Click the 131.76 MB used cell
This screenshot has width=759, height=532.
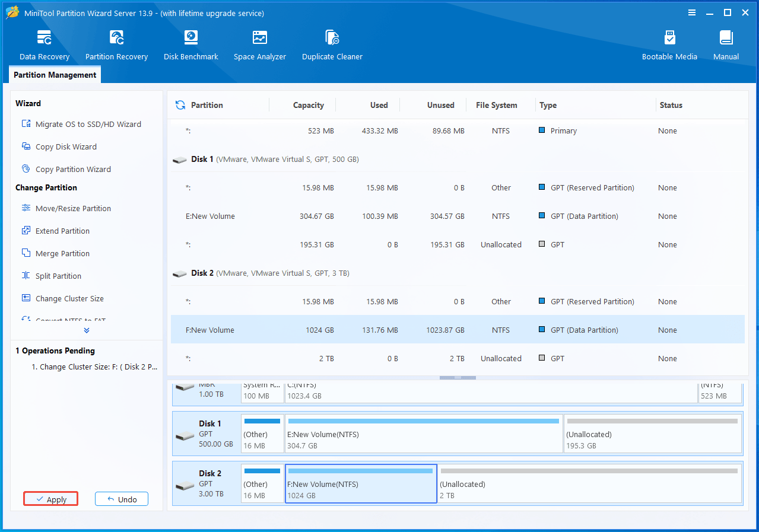click(380, 330)
